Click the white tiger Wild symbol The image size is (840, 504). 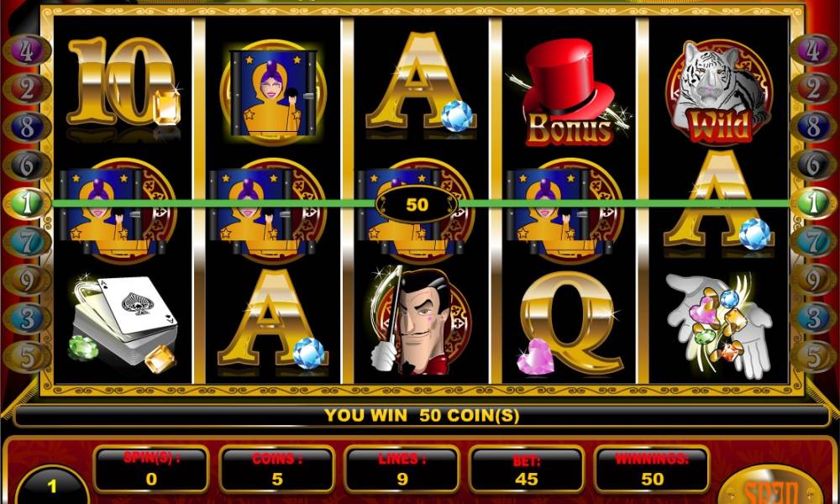pos(719,92)
